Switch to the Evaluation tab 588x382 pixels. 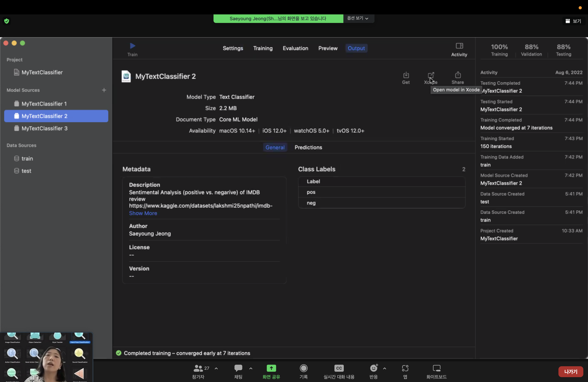(296, 48)
